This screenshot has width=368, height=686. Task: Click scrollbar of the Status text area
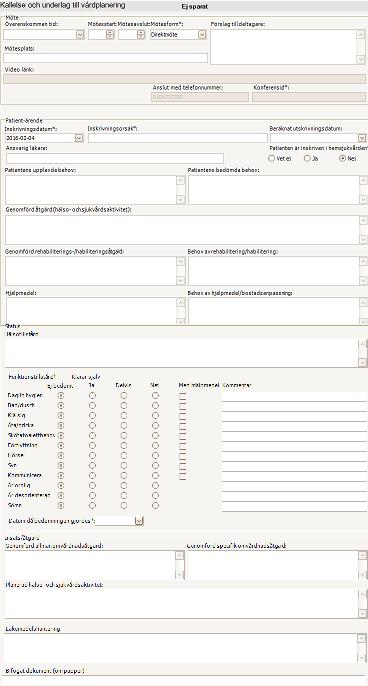363,353
